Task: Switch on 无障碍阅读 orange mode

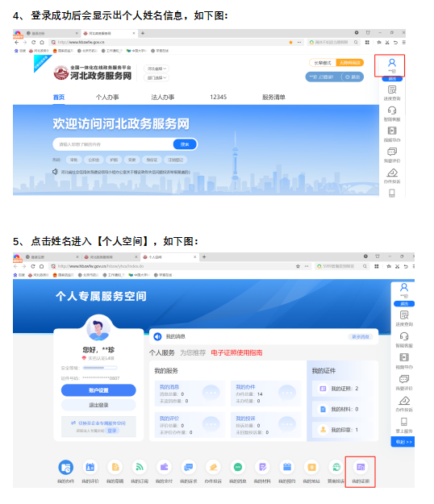Action: (350, 63)
